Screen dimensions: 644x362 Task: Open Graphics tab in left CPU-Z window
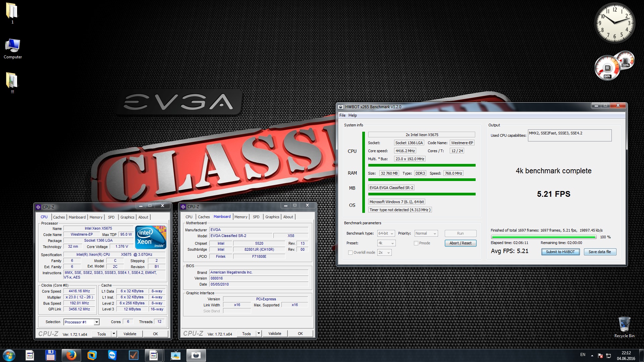tap(127, 217)
